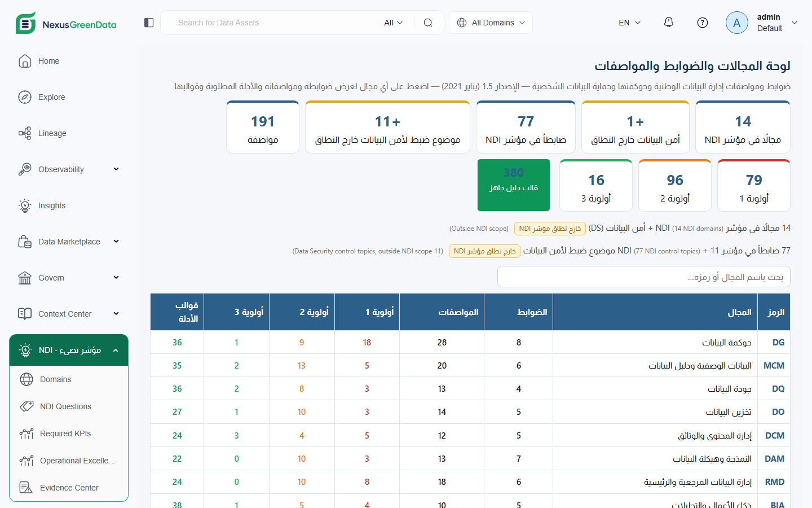Open the help question mark icon

click(x=703, y=23)
